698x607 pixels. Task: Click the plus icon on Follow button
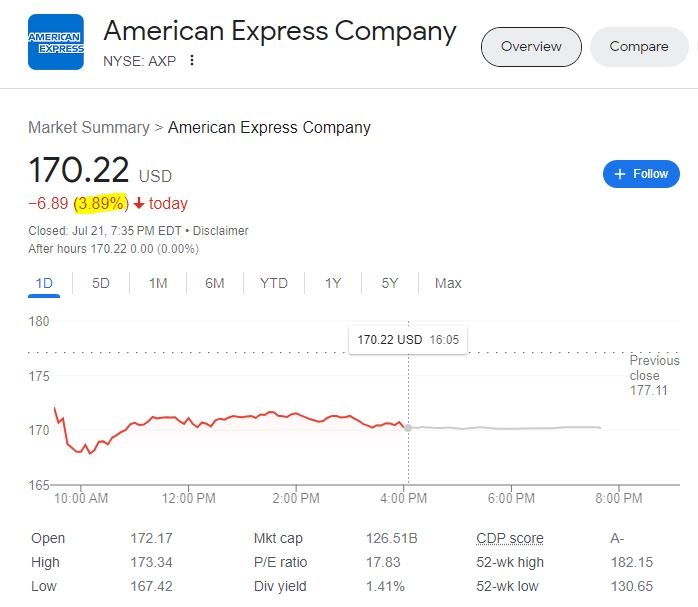point(620,174)
